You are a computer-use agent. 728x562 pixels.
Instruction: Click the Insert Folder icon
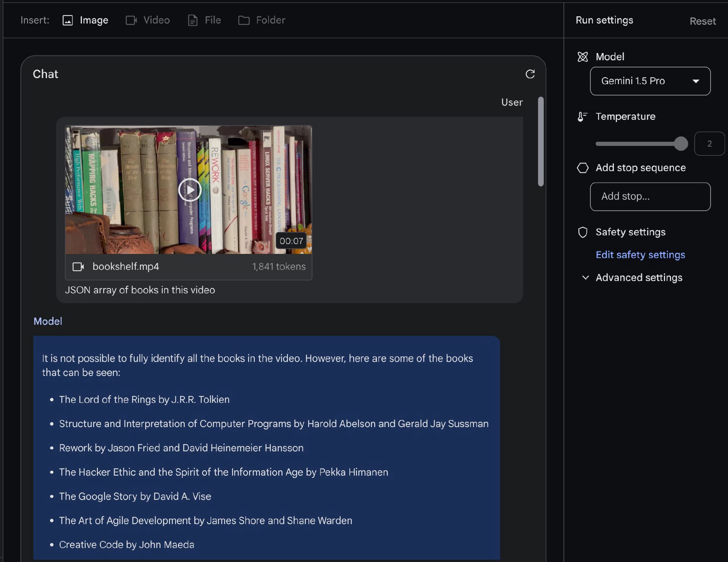click(244, 20)
